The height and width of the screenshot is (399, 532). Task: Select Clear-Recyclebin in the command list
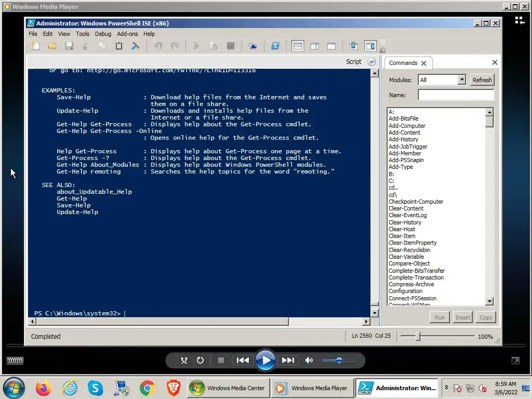tap(409, 250)
